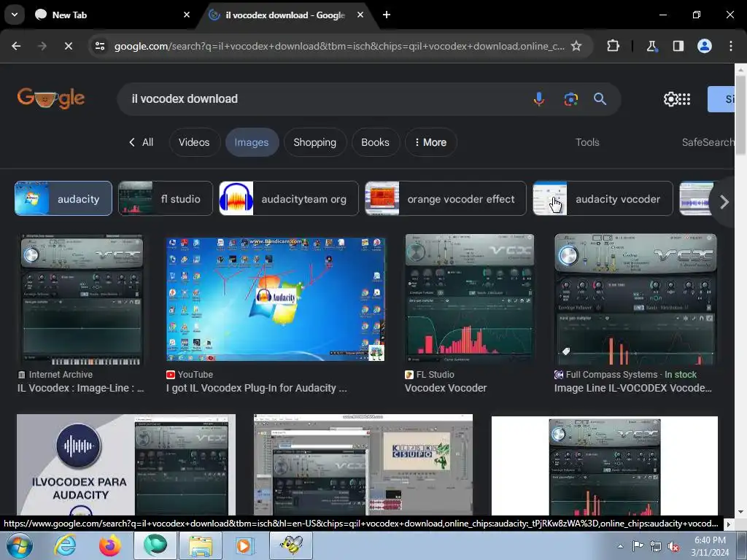747x560 pixels.
Task: Apply the fl studio filter chip
Action: point(166,198)
